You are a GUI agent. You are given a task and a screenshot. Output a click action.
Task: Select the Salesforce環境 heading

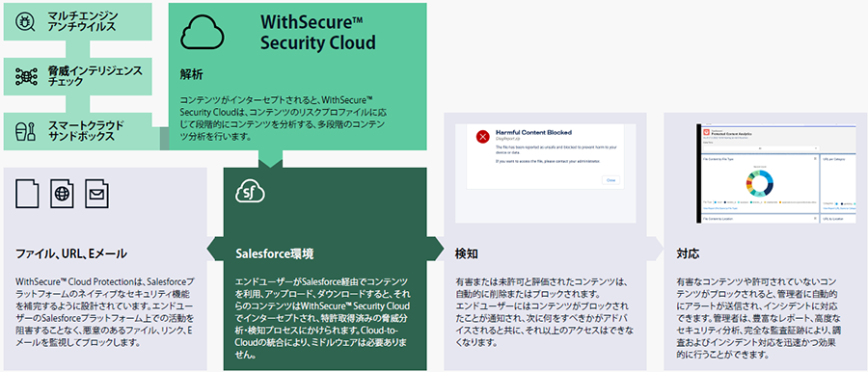pos(275,254)
